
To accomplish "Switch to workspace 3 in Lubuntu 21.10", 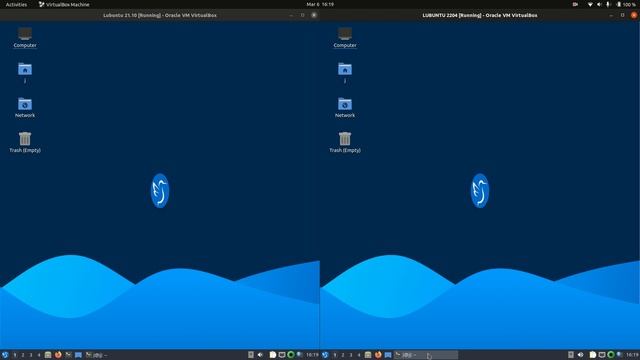I will [x=31, y=355].
